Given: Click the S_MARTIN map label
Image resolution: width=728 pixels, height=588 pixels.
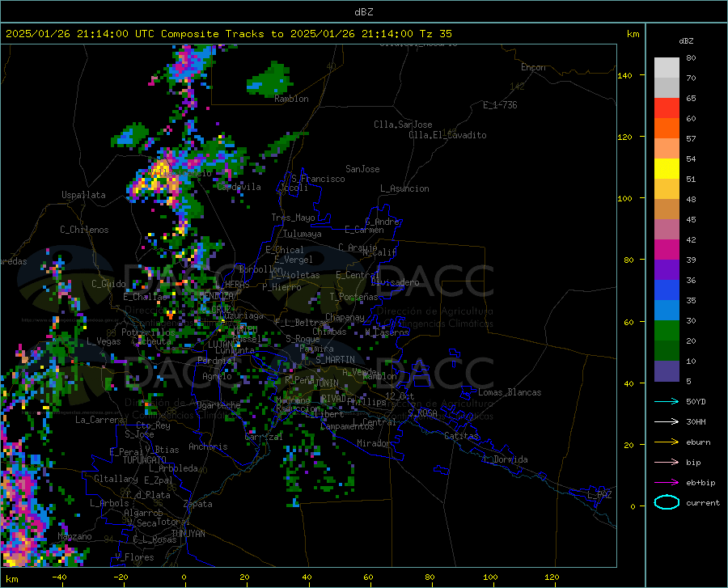Looking at the screenshot, I should click(335, 360).
